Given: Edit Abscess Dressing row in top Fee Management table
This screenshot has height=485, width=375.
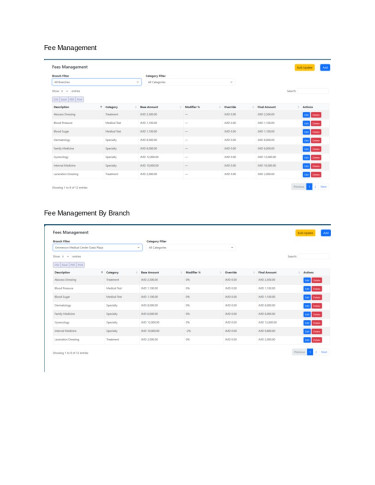Looking at the screenshot, I should [306, 115].
